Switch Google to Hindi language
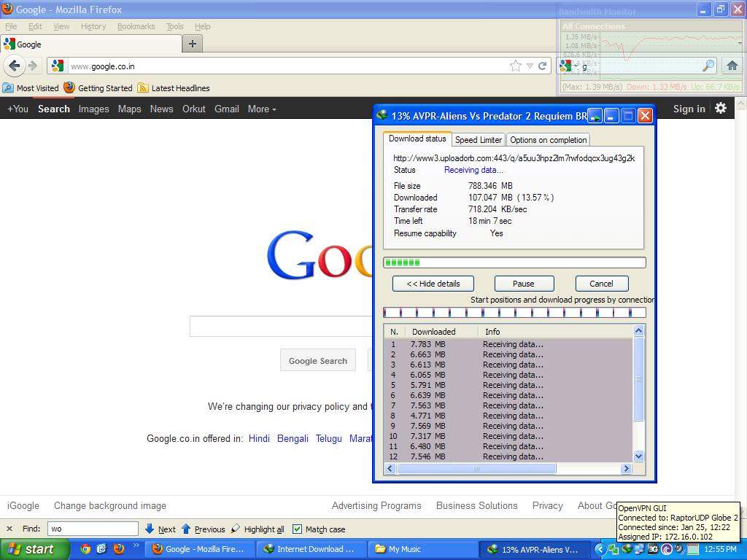 tap(259, 438)
